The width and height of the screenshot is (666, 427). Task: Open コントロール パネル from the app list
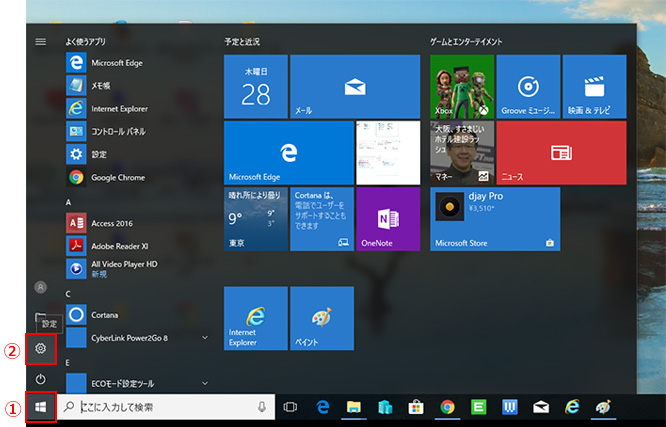(x=138, y=132)
